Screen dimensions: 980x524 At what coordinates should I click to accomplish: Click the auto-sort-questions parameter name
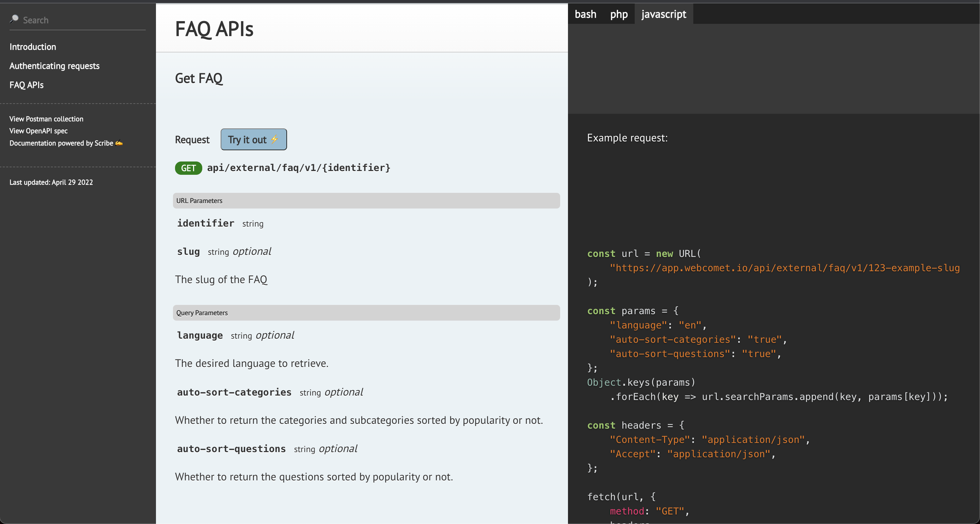point(231,449)
